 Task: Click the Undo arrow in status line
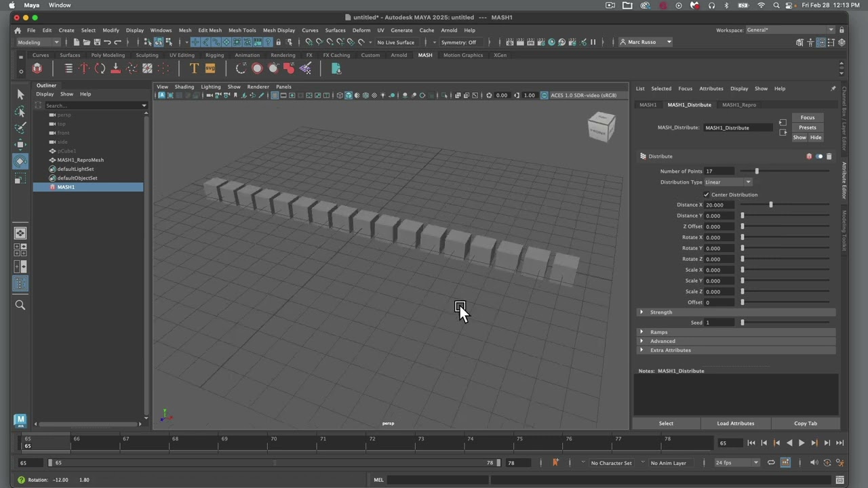(x=107, y=42)
